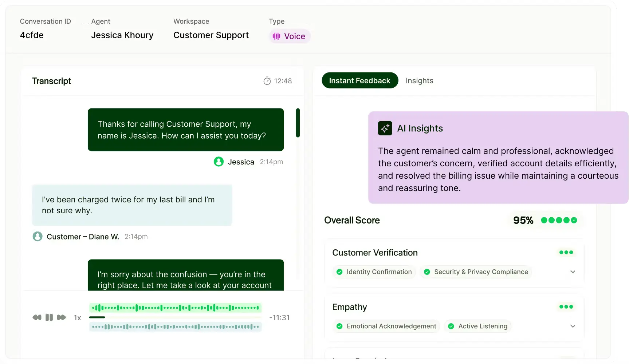
Task: Select the Active Listening tag
Action: (477, 326)
